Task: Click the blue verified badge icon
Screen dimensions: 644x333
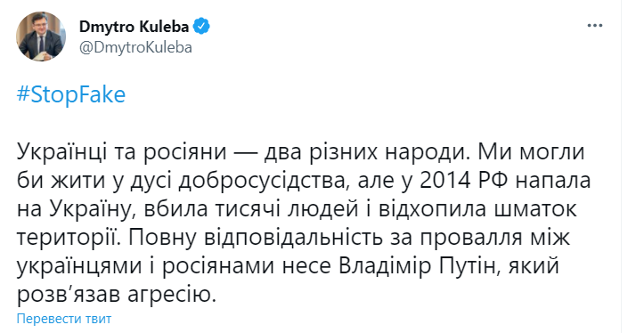Action: tap(201, 27)
